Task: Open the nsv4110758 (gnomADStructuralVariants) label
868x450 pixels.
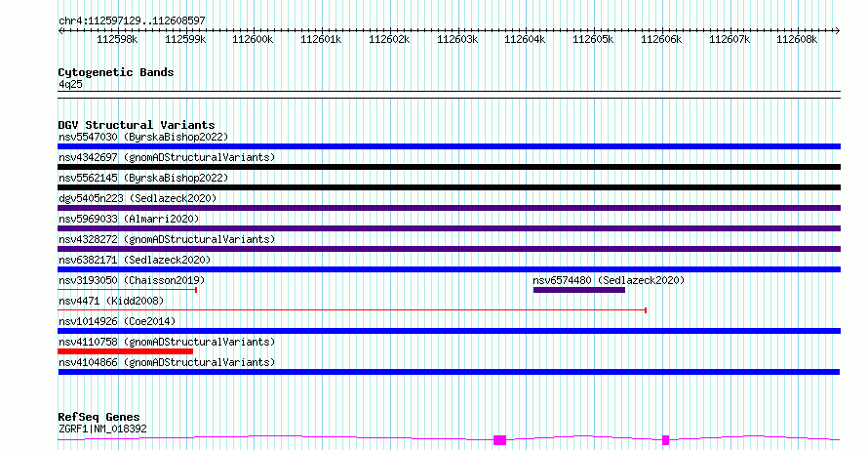Action: coord(167,342)
